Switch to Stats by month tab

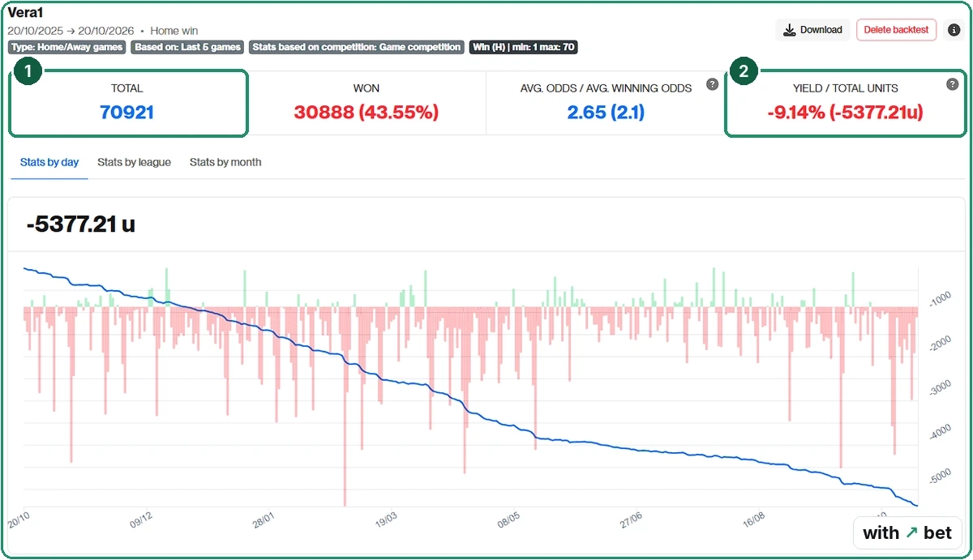225,162
